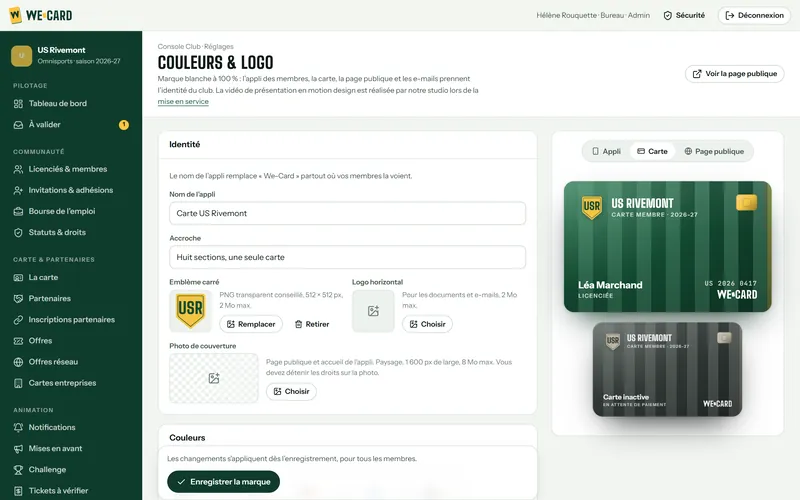Screen dimensions: 800x500
Task: Select the Carte preview tab
Action: point(652,151)
